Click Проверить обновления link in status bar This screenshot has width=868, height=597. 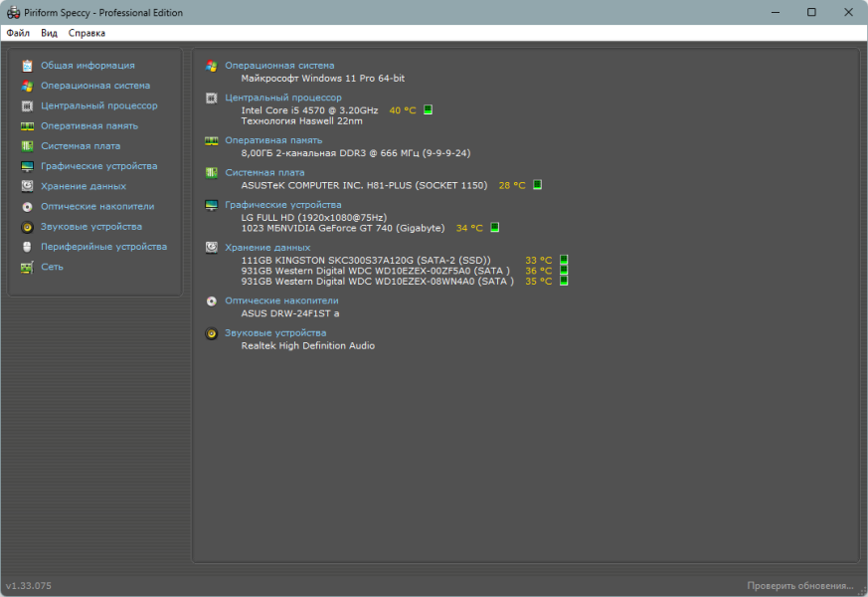point(800,585)
